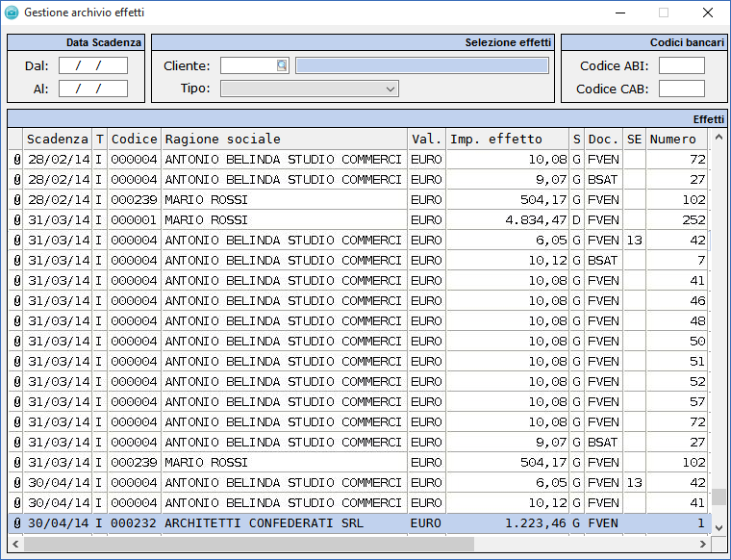Click the Scadenza column header
The height and width of the screenshot is (560, 731).
coord(58,139)
